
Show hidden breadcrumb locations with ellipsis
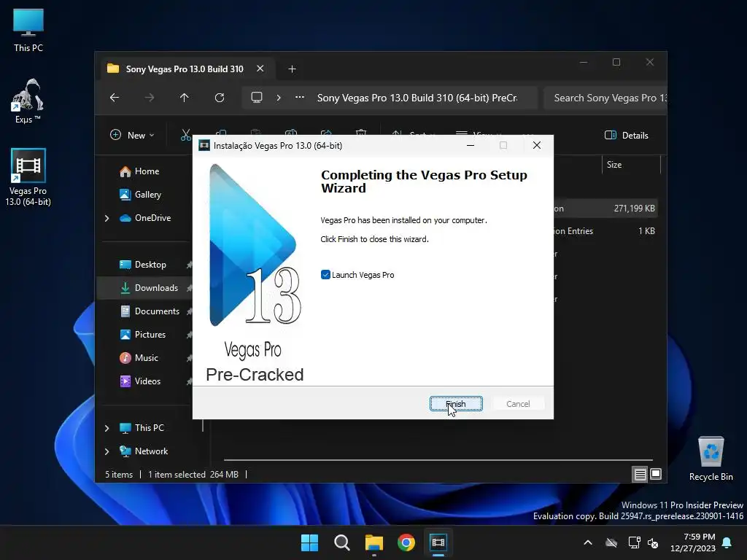click(300, 98)
